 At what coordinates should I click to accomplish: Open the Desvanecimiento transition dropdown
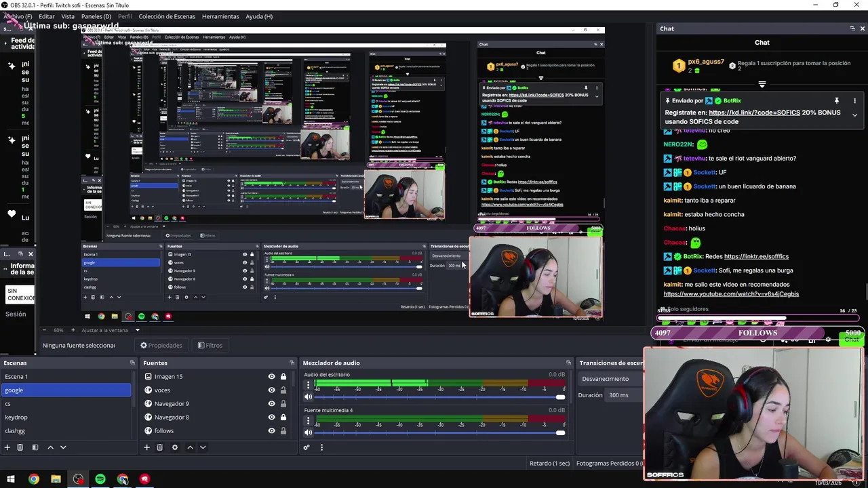pyautogui.click(x=610, y=379)
